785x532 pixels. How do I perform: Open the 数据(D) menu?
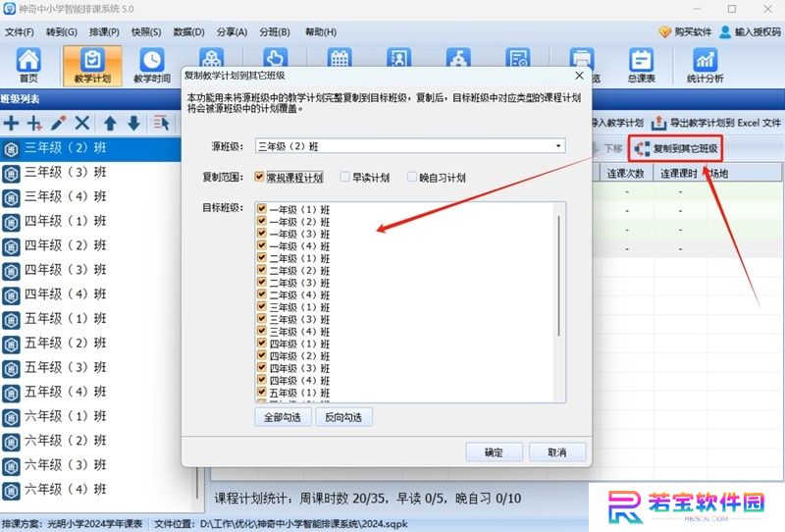coord(188,32)
